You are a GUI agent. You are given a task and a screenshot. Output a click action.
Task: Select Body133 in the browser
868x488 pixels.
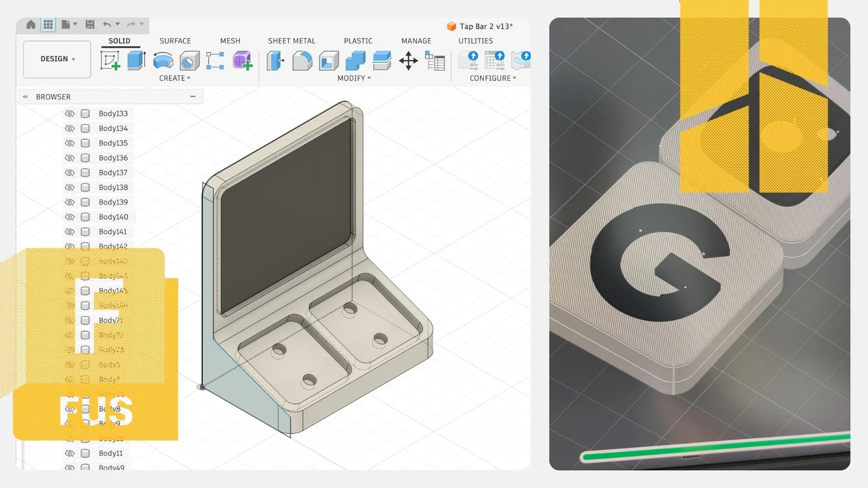pyautogui.click(x=113, y=113)
